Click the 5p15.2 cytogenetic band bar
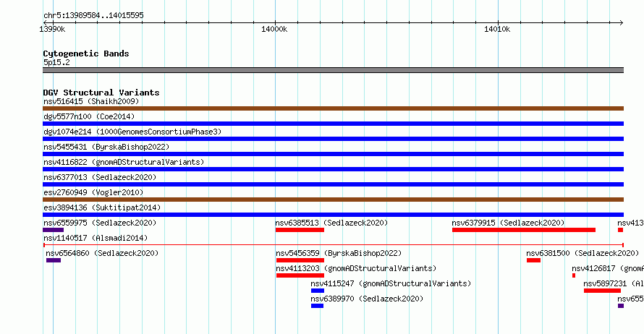 click(333, 70)
